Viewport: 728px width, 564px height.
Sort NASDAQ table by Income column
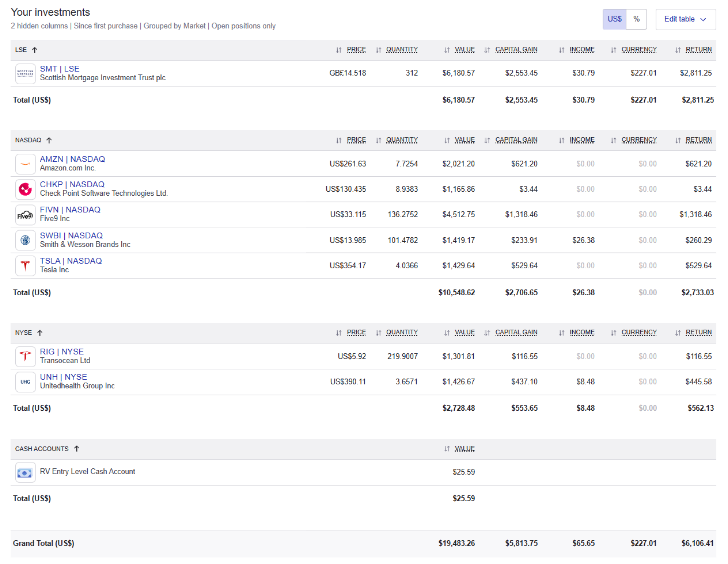pyautogui.click(x=577, y=140)
